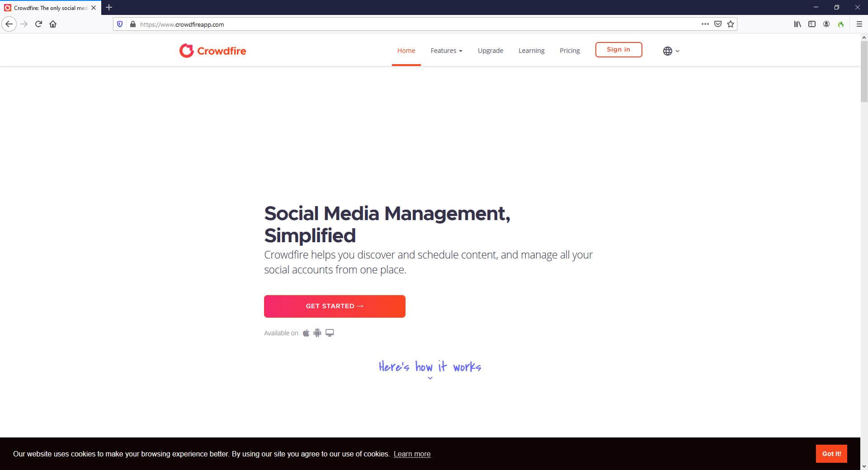
Task: Open the Upgrade page
Action: [491, 51]
